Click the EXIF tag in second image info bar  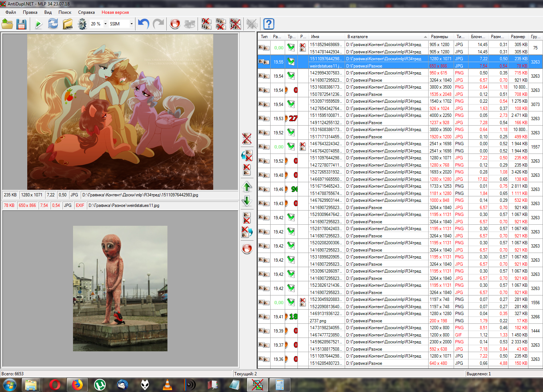point(80,205)
